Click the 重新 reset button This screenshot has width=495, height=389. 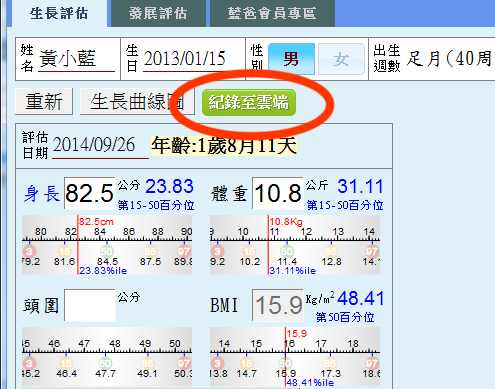point(44,101)
